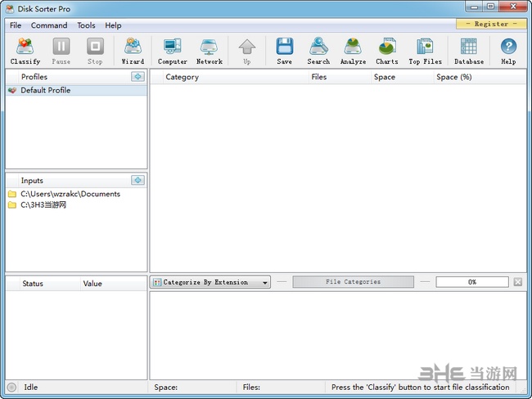Select input C:\Users\wzrakc\Documents
532x399 pixels.
point(76,194)
